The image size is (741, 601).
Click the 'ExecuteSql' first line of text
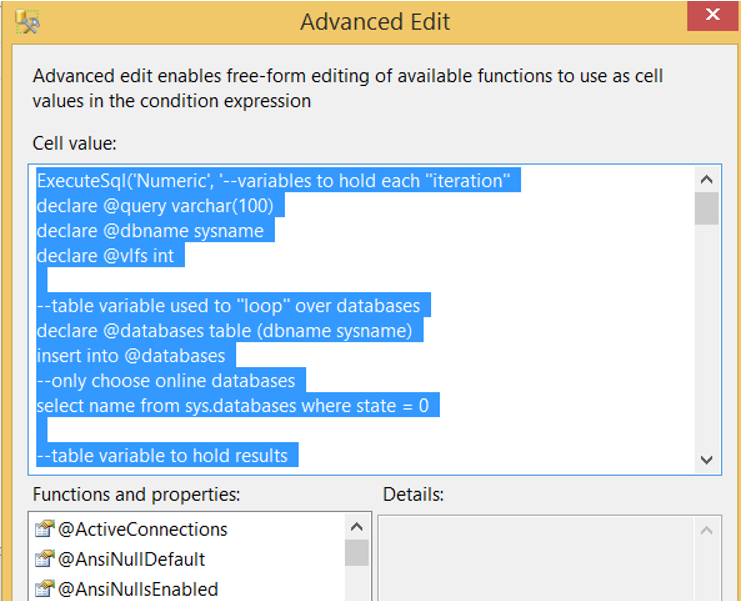(273, 180)
